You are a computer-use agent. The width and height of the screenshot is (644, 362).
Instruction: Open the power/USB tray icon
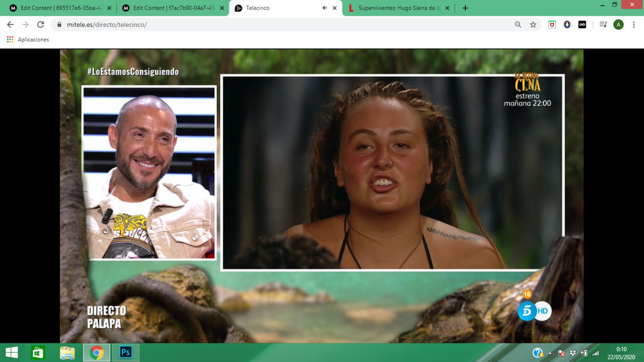584,353
